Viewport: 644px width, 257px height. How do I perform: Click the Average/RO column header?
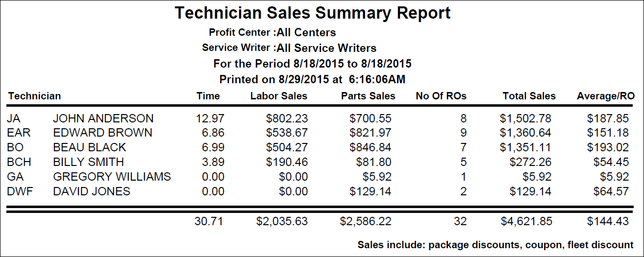606,96
